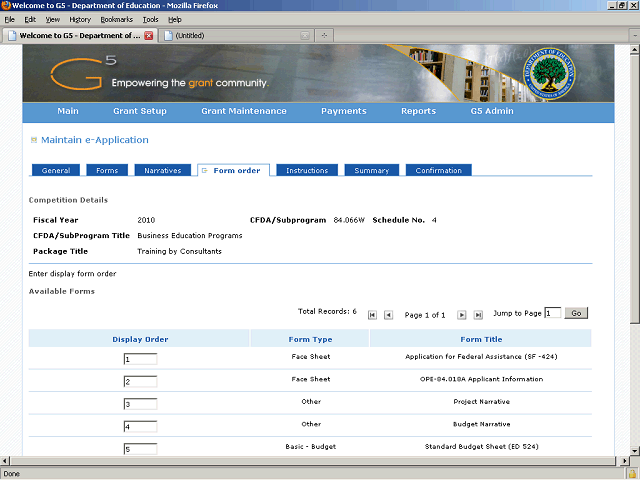Click 'Project Narrative' form title
This screenshot has width=640, height=480.
481,401
